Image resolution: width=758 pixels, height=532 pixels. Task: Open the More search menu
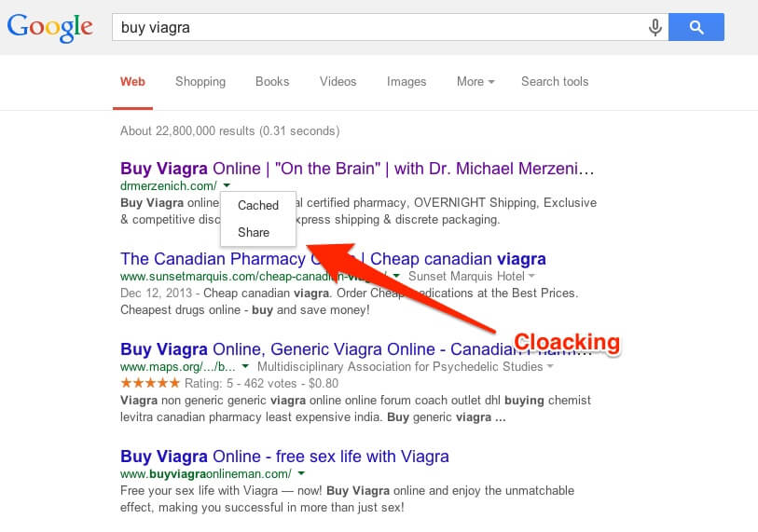coord(475,82)
